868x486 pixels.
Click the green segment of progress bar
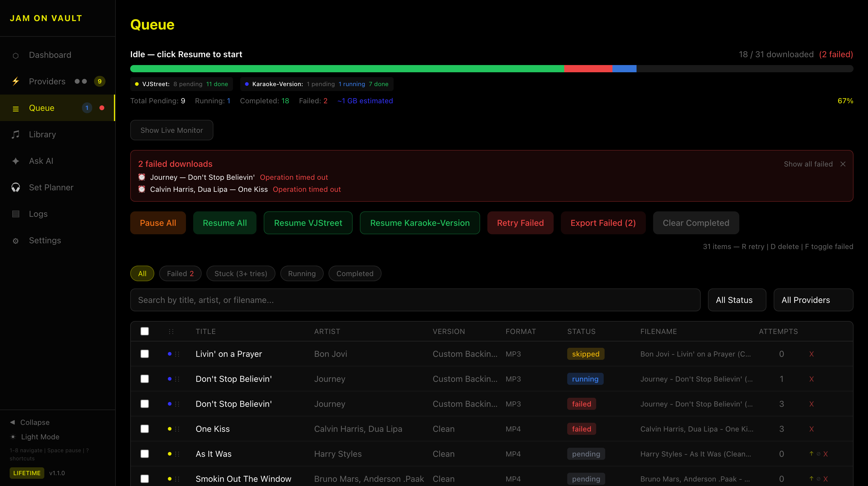pyautogui.click(x=347, y=69)
